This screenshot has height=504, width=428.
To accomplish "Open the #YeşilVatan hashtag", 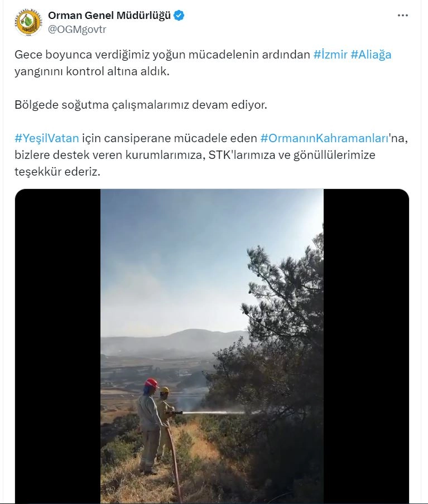I will coord(47,138).
